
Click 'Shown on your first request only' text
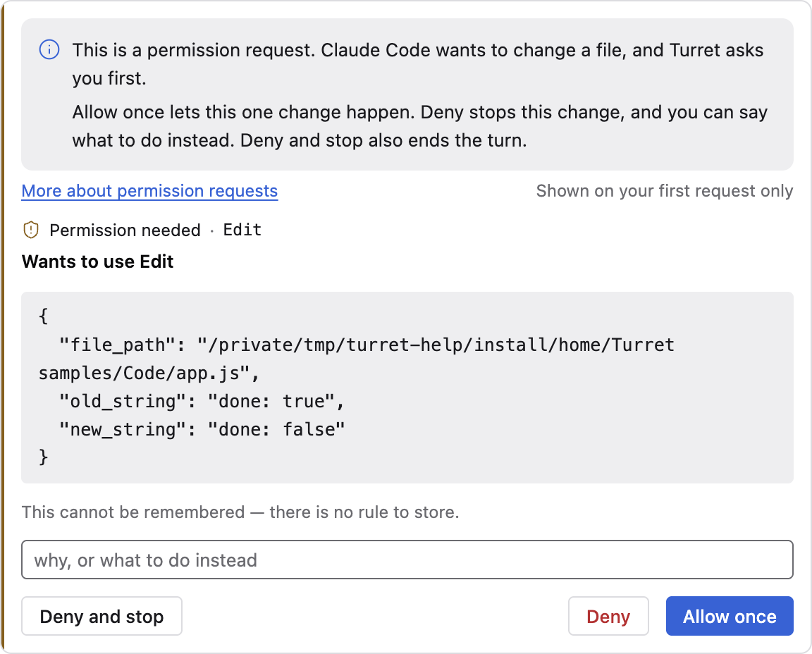coord(665,191)
